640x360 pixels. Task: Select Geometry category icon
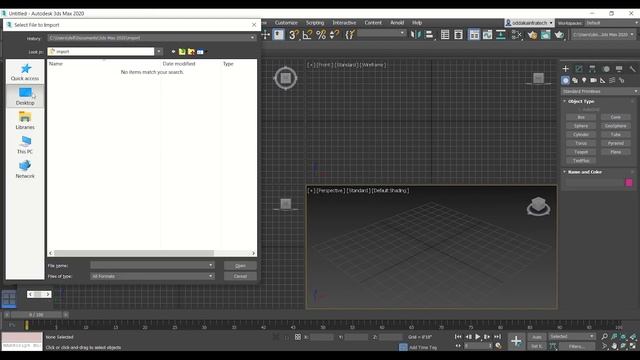[565, 80]
